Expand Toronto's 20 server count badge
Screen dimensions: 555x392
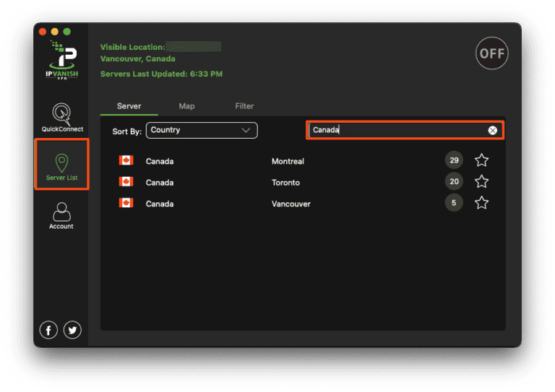[x=454, y=182]
